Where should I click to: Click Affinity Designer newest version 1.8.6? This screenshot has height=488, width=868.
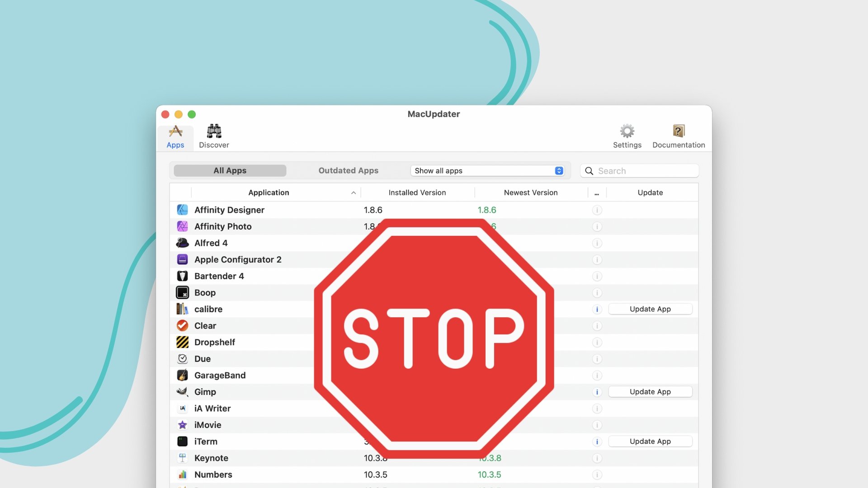(487, 210)
